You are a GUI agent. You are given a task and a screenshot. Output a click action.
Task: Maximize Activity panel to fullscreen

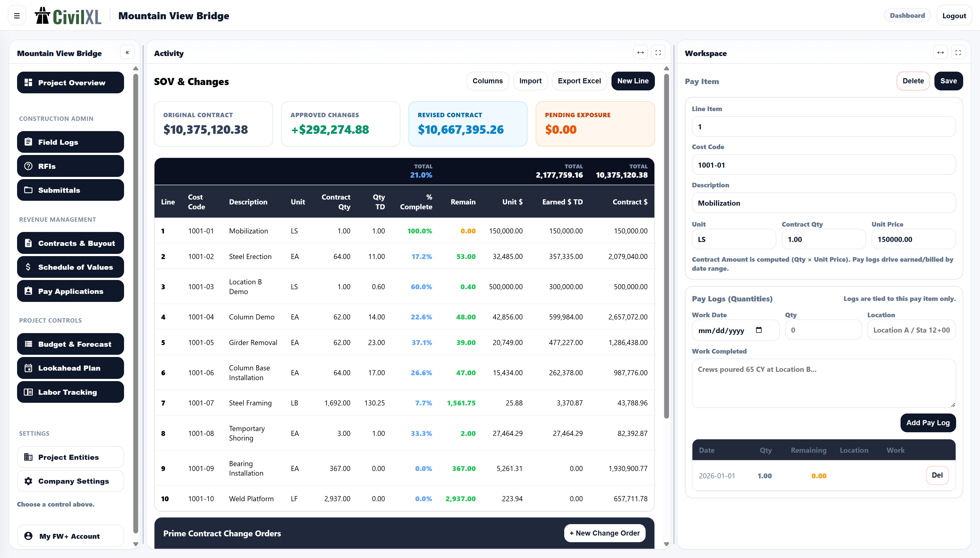[658, 52]
